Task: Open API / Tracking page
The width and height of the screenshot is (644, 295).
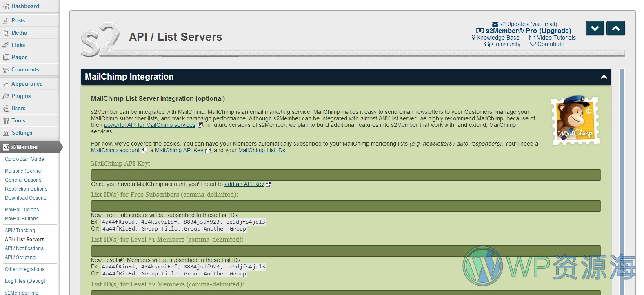Action: (x=20, y=231)
